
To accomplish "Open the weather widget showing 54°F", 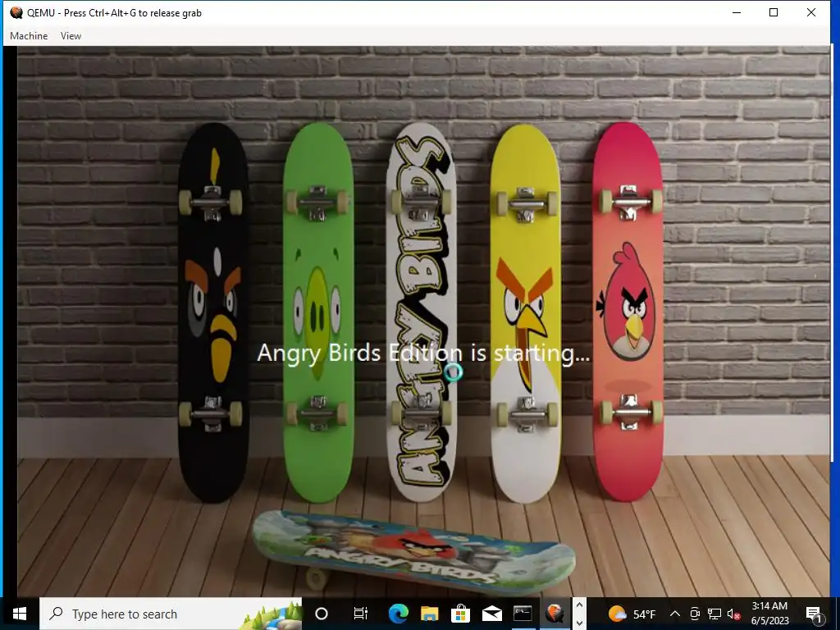I will click(632, 614).
